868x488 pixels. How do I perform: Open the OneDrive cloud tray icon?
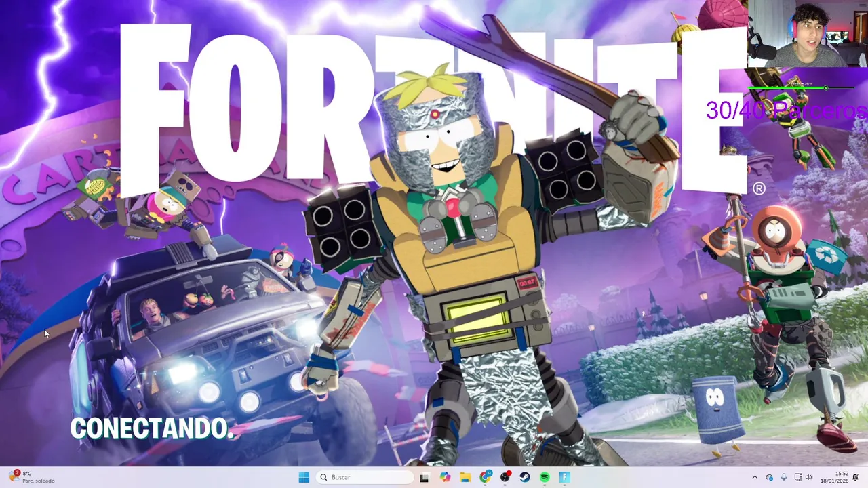click(x=769, y=477)
